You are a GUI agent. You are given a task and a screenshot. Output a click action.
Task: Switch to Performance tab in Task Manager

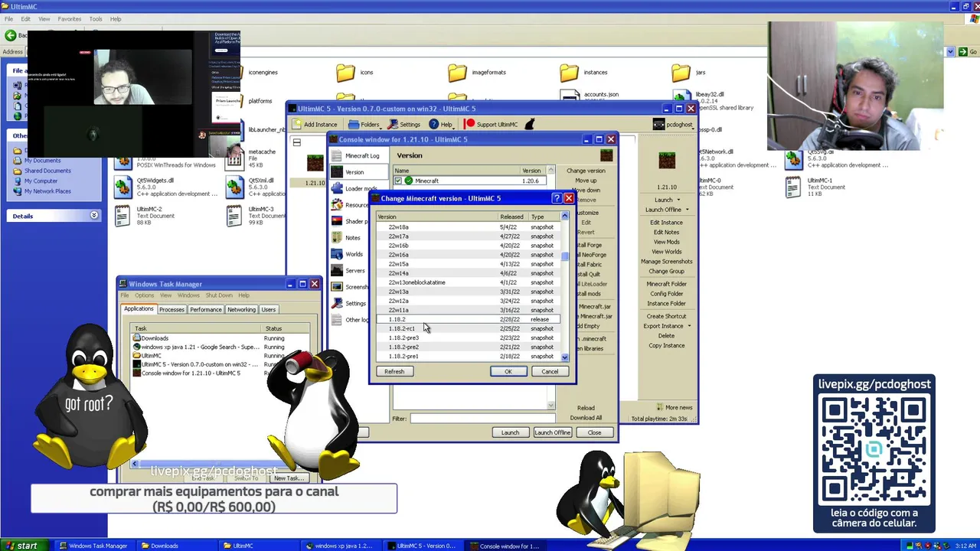point(206,309)
